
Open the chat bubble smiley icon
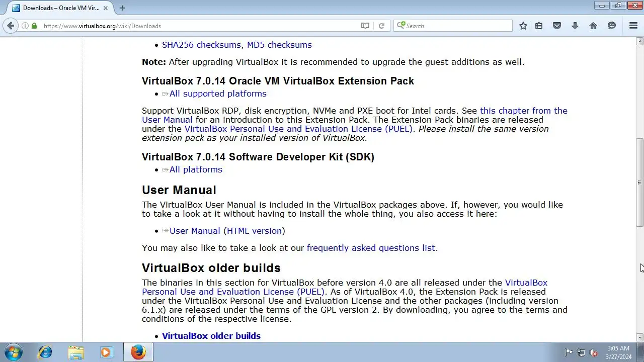click(x=612, y=26)
